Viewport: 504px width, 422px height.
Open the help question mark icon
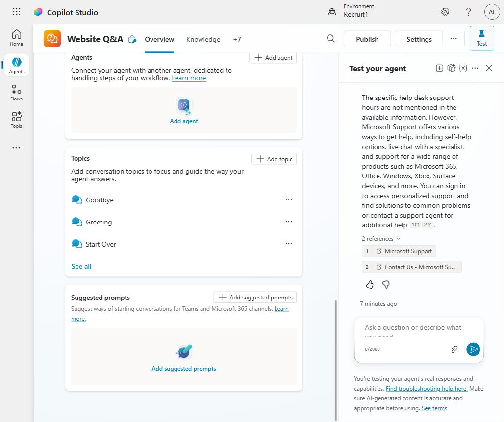point(468,12)
